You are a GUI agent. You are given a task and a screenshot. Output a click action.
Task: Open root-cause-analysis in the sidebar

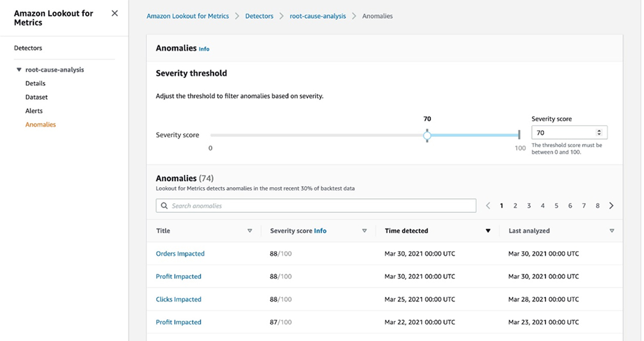click(55, 69)
